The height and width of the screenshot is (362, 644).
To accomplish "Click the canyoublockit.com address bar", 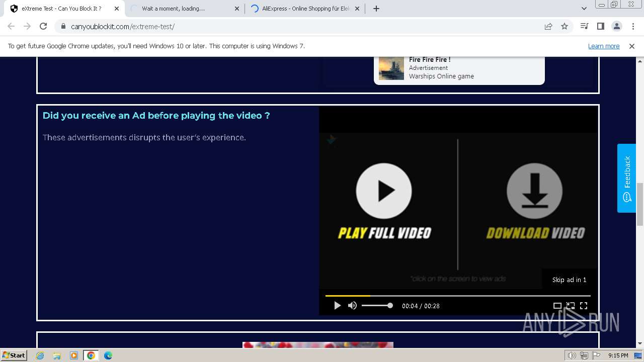I will click(302, 26).
